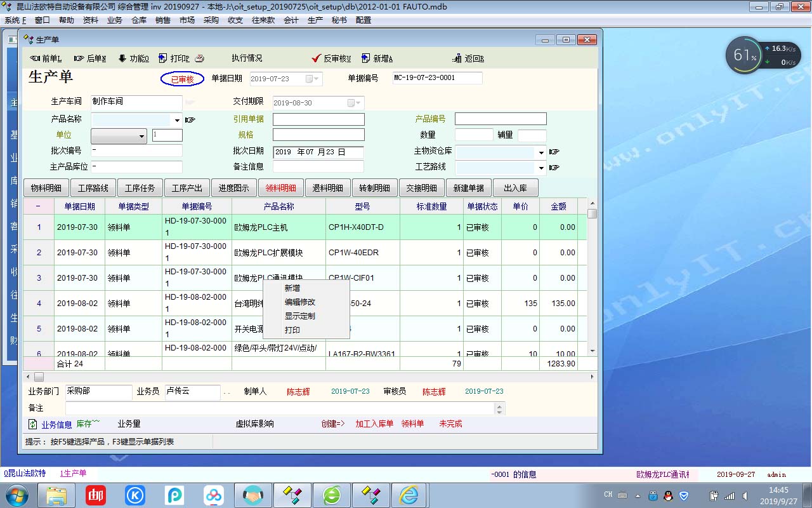Create new document with 新增 icon
This screenshot has height=508, width=812.
(x=366, y=58)
